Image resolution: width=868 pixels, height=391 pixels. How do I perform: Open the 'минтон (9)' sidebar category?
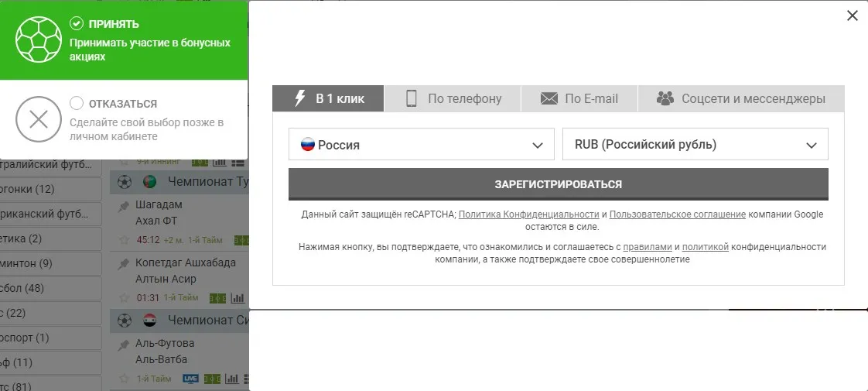click(50, 263)
